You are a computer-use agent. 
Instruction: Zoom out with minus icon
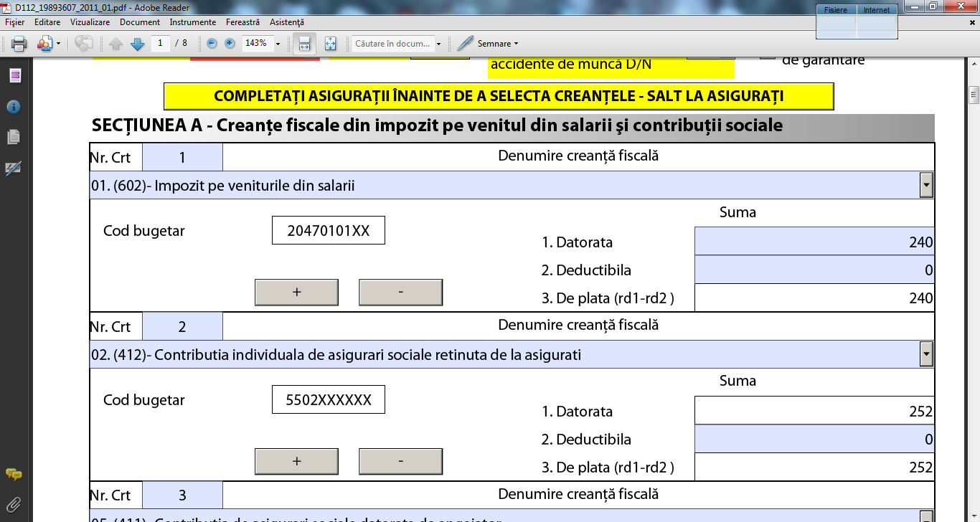[212, 43]
